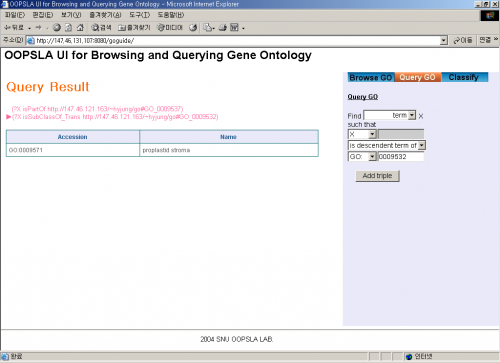Image resolution: width=500 pixels, height=363 pixels.
Task: Go to the home page icon
Action: point(80,28)
